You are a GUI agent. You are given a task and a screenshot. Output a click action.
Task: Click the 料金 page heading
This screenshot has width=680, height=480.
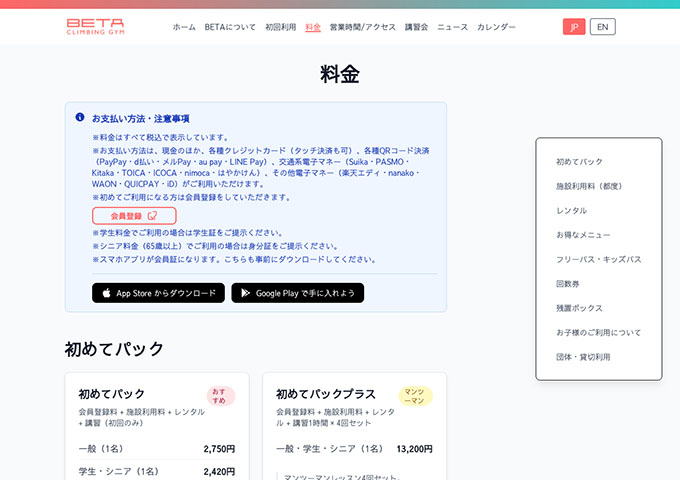[x=340, y=74]
